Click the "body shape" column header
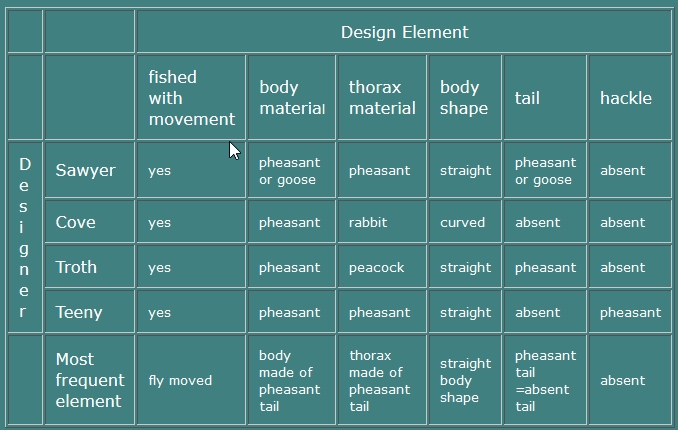Image resolution: width=678 pixels, height=430 pixels. [x=464, y=98]
